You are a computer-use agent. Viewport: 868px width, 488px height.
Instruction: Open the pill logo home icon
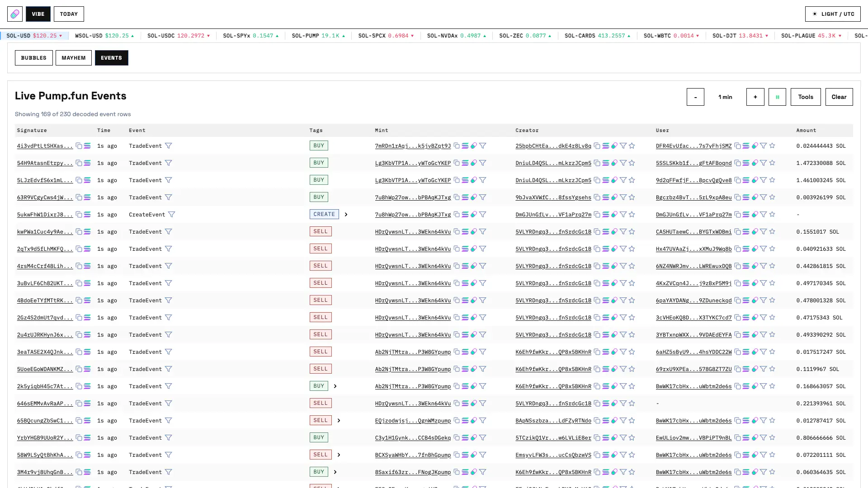point(15,14)
